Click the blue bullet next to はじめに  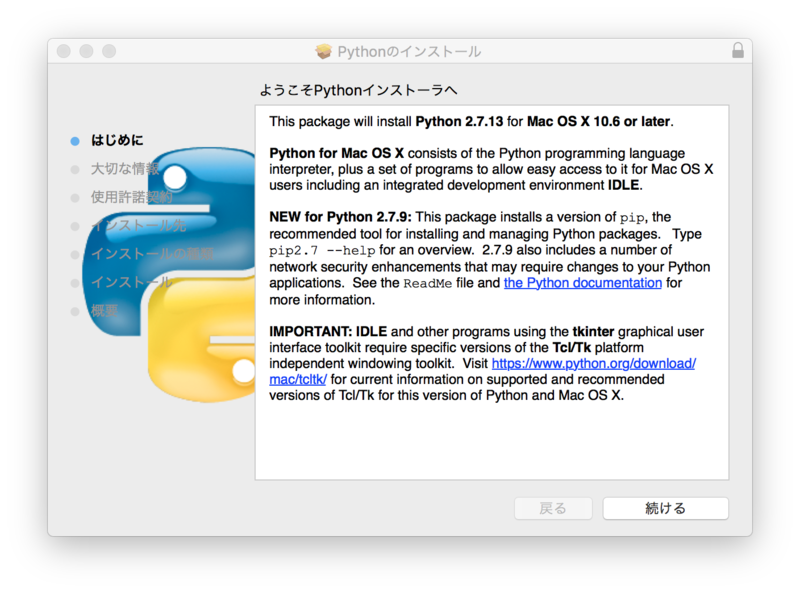click(x=75, y=141)
